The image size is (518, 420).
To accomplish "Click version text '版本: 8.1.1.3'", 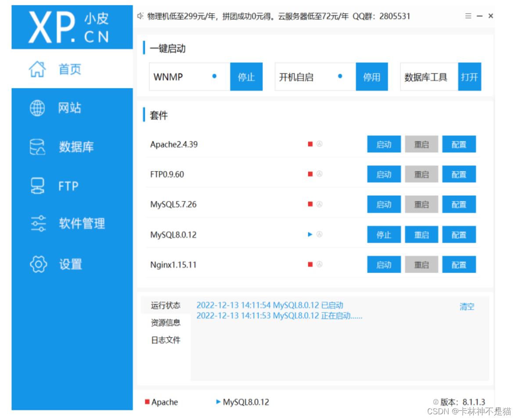I will (463, 402).
